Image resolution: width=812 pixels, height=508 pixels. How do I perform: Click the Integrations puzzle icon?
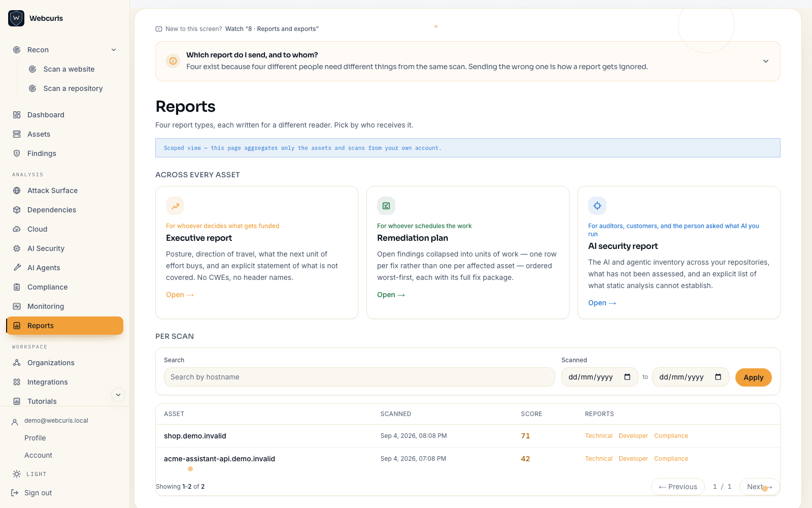pos(17,382)
